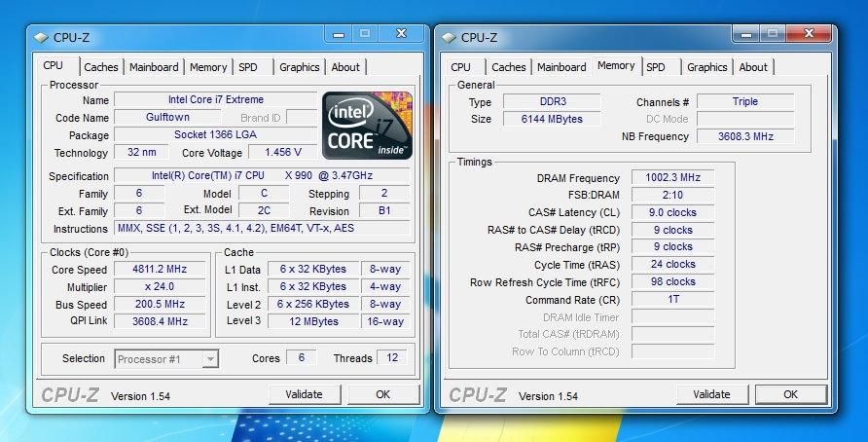Click Validate button in right CPU-Z window
The height and width of the screenshot is (442, 868).
tap(712, 394)
